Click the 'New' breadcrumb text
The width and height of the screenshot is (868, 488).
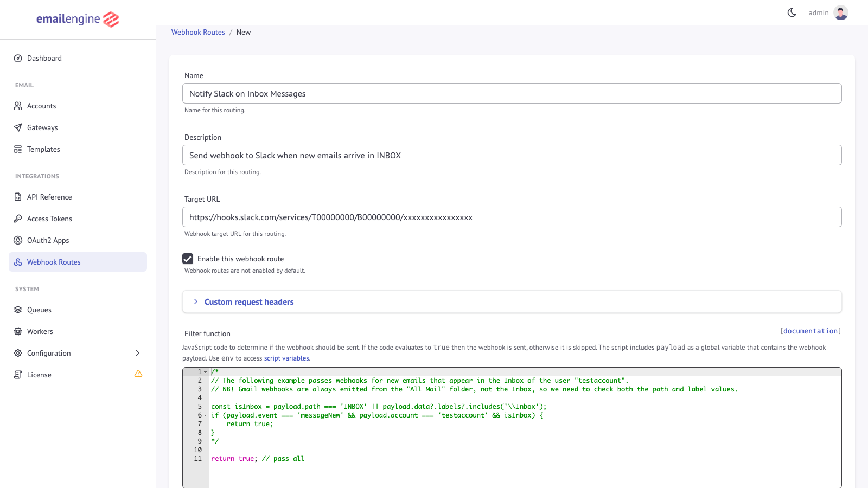point(244,32)
